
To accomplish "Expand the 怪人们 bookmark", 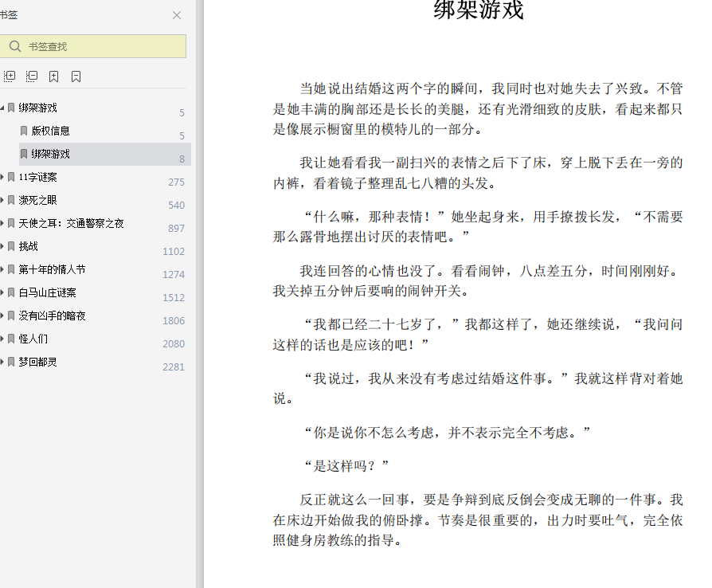I will 2,339.
